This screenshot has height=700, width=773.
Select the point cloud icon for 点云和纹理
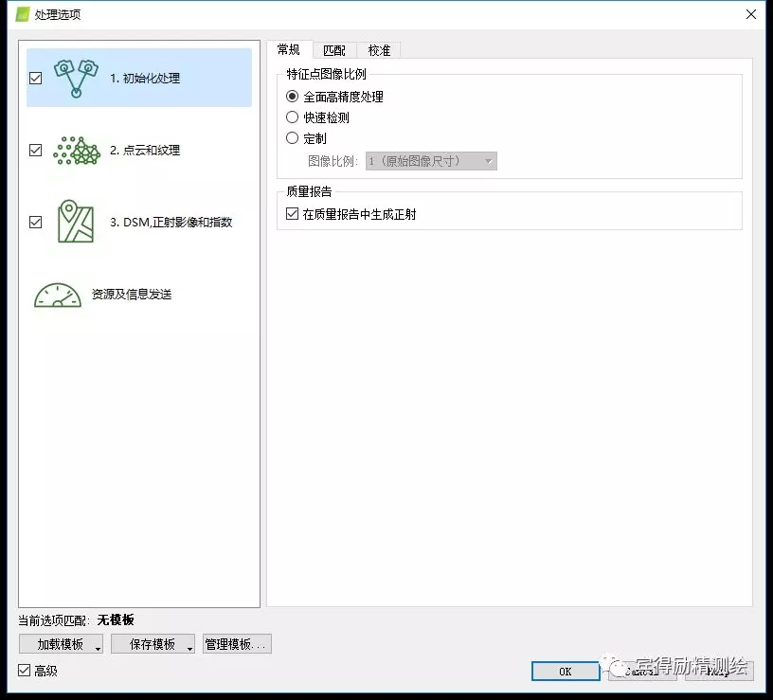pos(77,151)
